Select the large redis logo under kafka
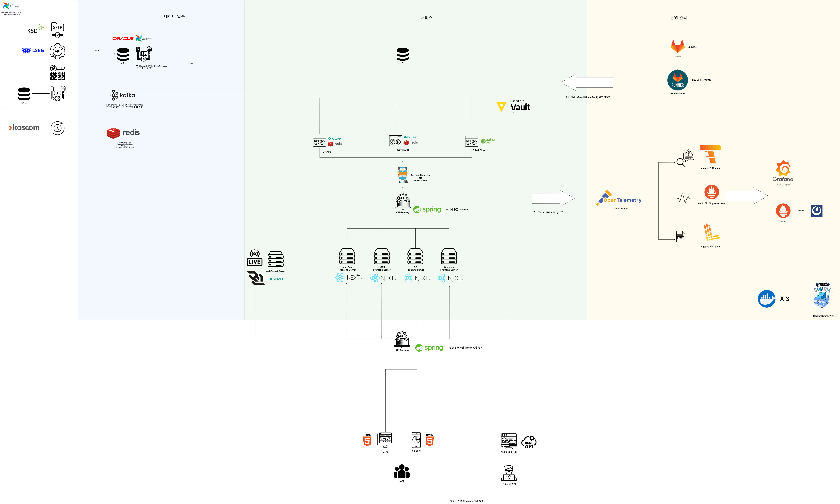Viewport: 840px width, 504px height. pyautogui.click(x=123, y=133)
